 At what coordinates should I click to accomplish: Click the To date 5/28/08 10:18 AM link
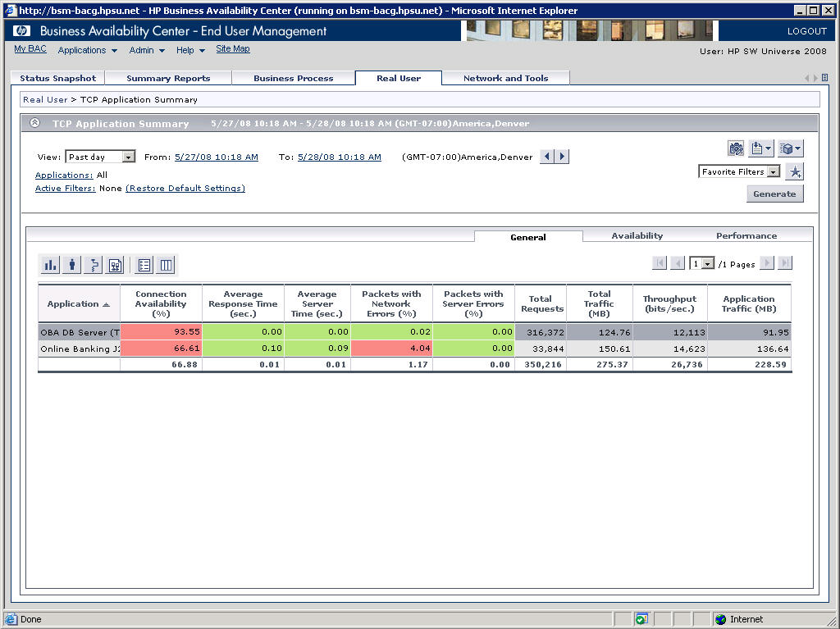pos(340,157)
